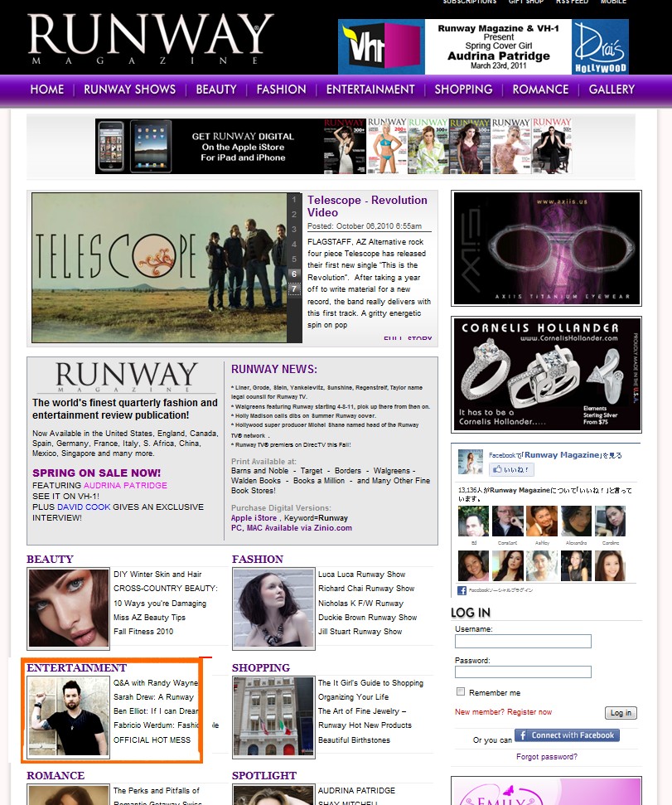Open the SHOPPING section heading

pos(260,668)
